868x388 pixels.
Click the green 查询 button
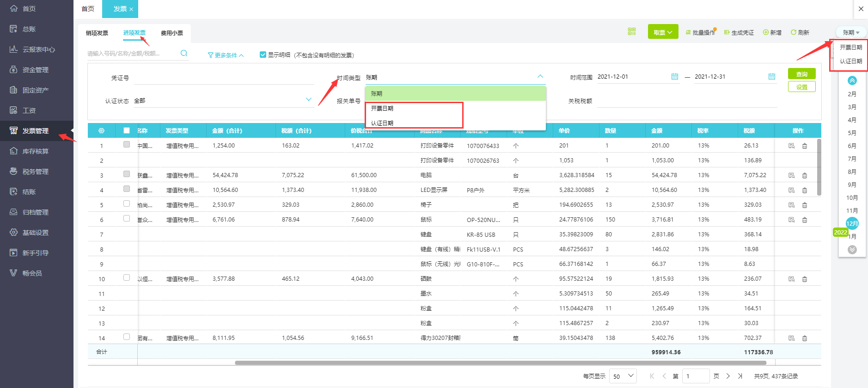(801, 74)
